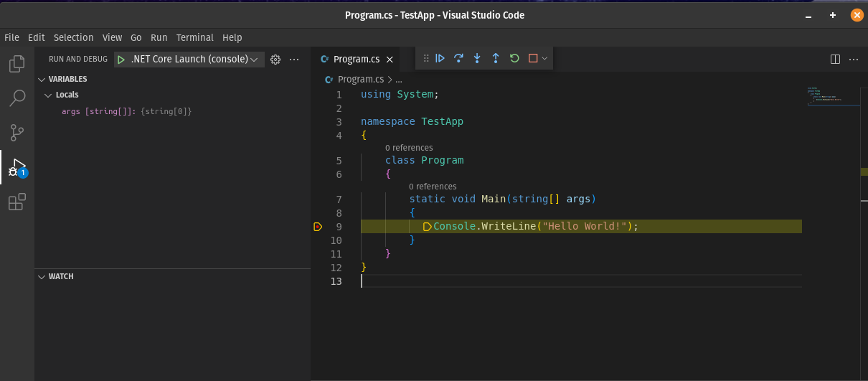Click 'WriteLine' on highlighted line 9
Screen dimensions: 868x381
(x=509, y=227)
